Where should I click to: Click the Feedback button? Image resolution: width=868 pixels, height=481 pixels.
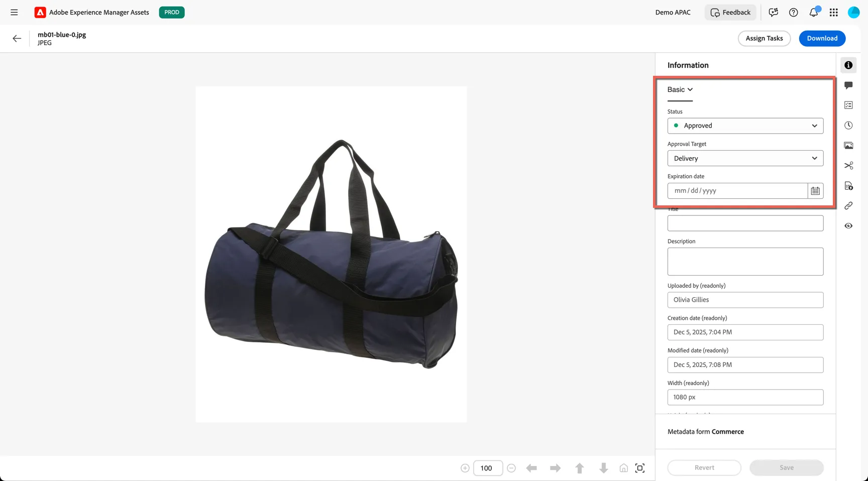(730, 12)
